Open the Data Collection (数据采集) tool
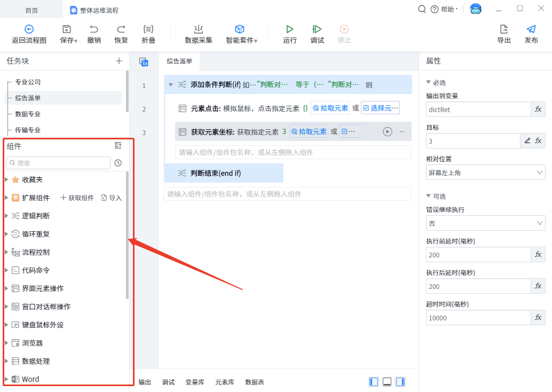 pyautogui.click(x=199, y=29)
